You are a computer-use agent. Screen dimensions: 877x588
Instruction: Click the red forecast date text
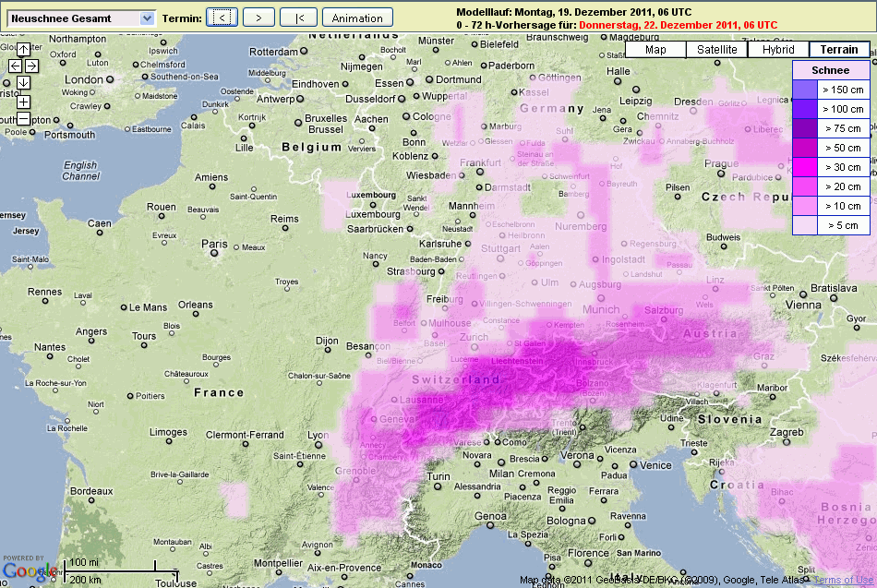coord(678,25)
